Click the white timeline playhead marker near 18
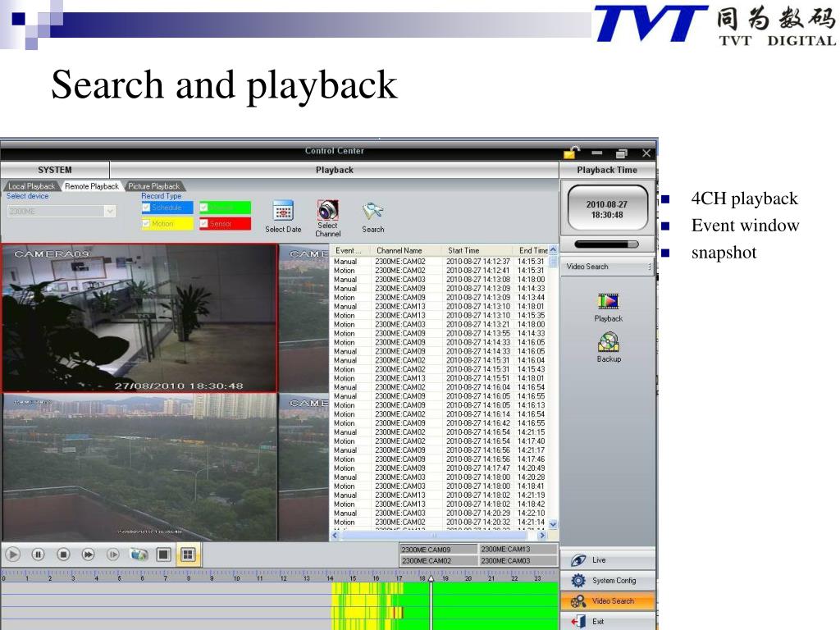This screenshot has height=630, width=840. [431, 580]
